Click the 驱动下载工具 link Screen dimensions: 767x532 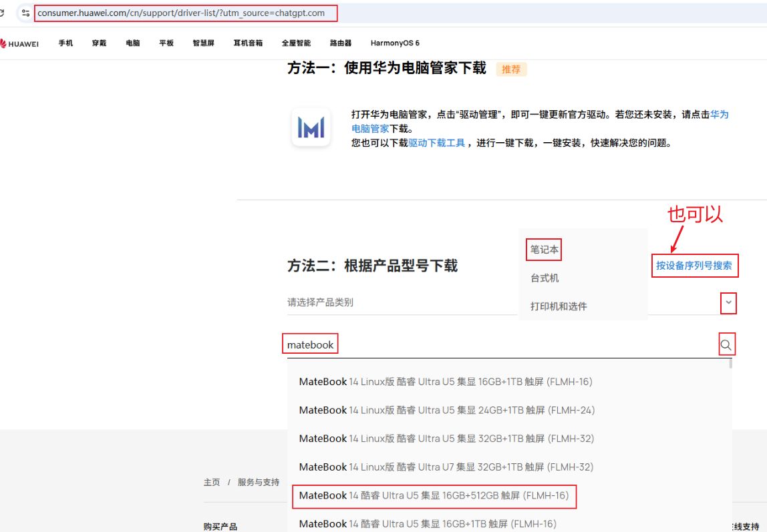click(437, 143)
